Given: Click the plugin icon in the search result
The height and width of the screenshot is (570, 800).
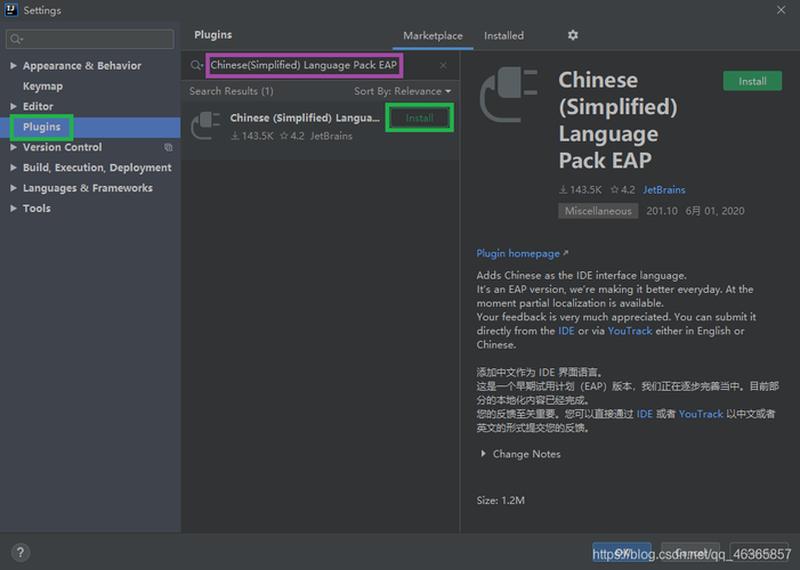Looking at the screenshot, I should coord(206,126).
